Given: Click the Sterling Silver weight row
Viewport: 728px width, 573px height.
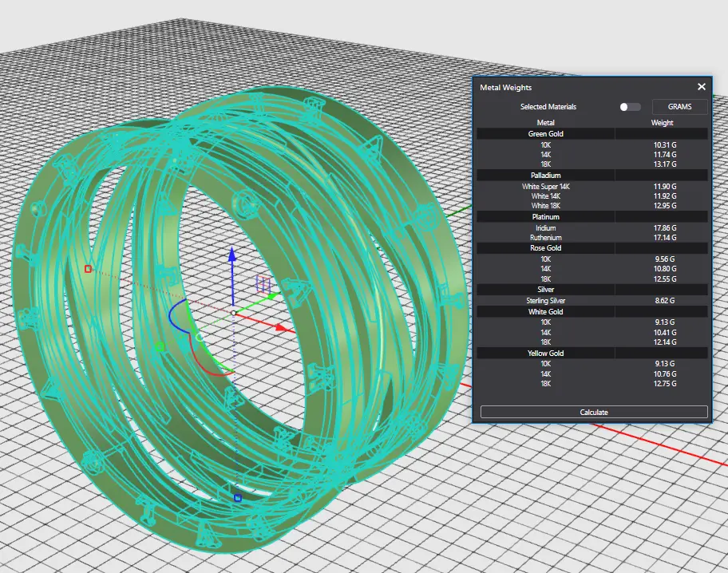Looking at the screenshot, I should pyautogui.click(x=591, y=301).
